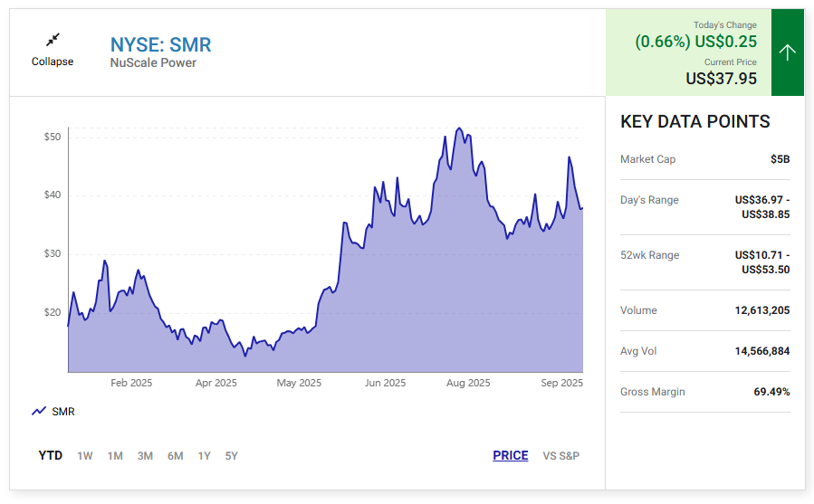Click the KEY DATA POINTS heading
This screenshot has width=814, height=504.
pos(695,121)
